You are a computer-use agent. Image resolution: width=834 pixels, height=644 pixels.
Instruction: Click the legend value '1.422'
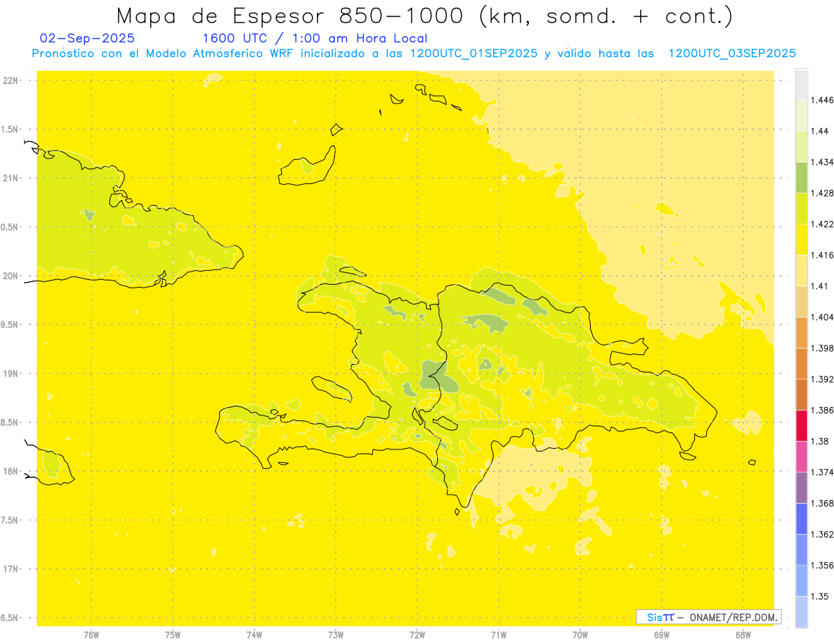tap(822, 224)
